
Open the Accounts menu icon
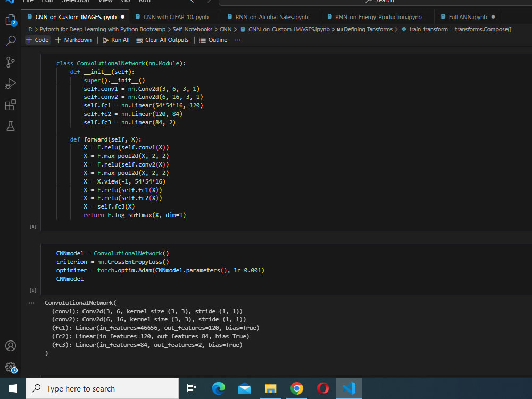(x=11, y=346)
